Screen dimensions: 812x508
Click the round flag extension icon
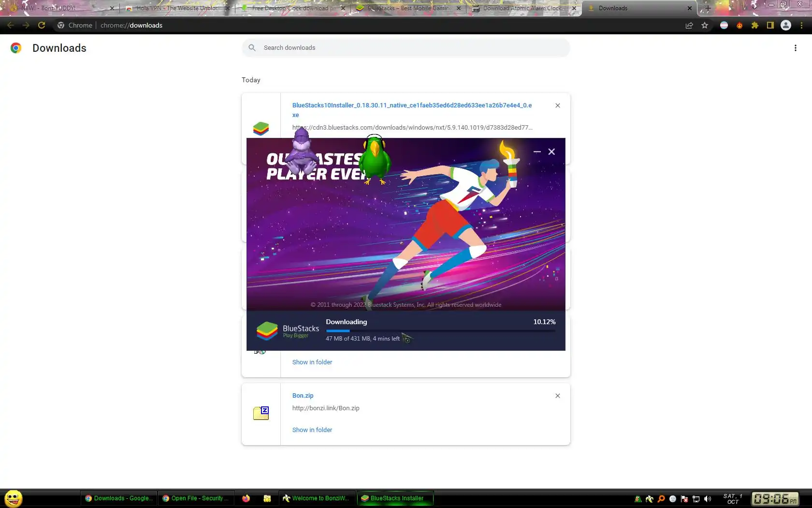pyautogui.click(x=724, y=25)
